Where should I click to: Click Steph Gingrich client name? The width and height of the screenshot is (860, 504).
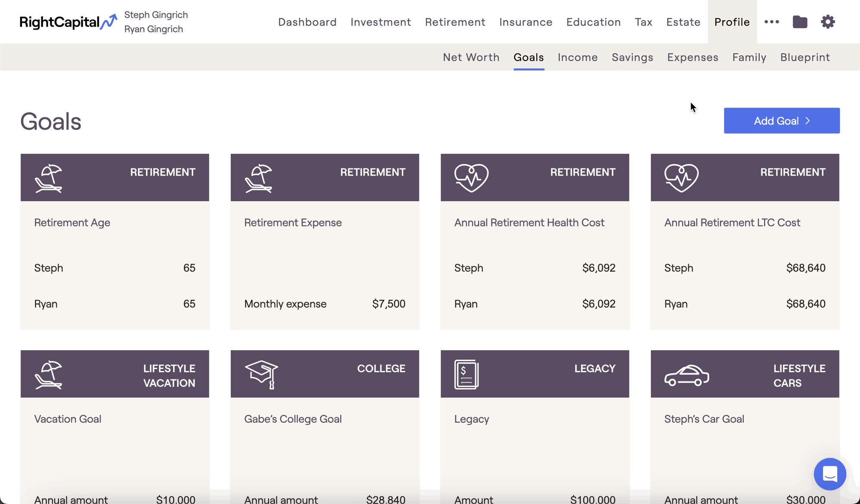[156, 15]
